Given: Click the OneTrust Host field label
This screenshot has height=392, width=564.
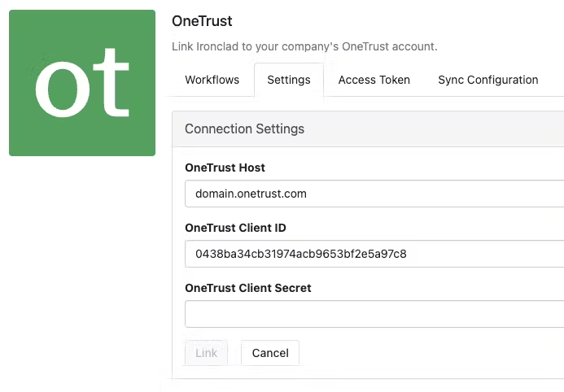Looking at the screenshot, I should [225, 168].
